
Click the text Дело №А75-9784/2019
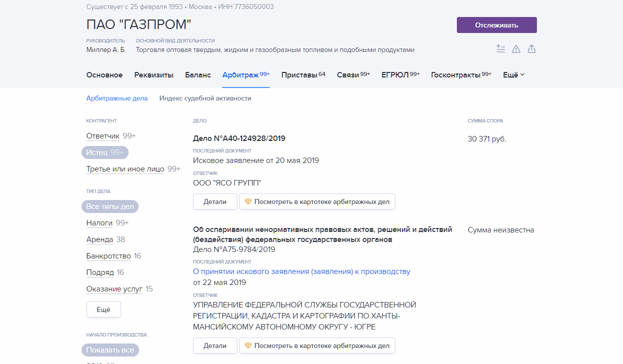pos(234,249)
